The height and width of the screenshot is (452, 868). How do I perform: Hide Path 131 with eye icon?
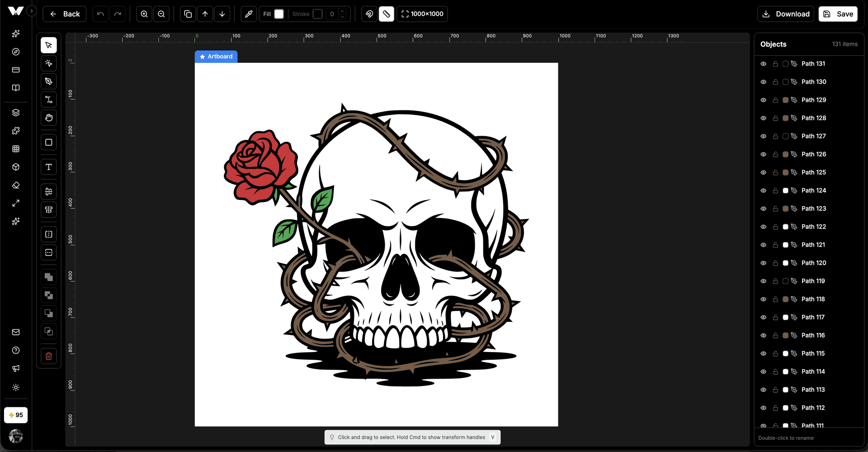pos(764,64)
